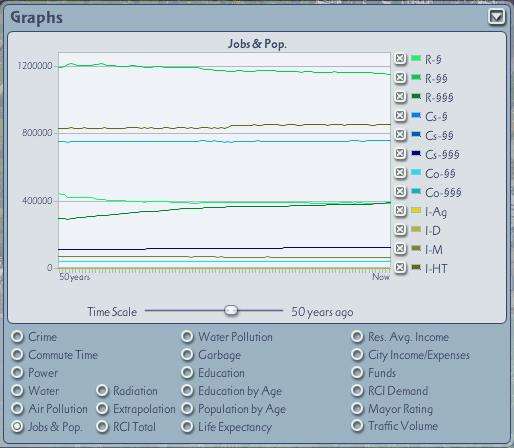Screen dimensions: 514x448
Task: Choose the Traffic Volume graph option
Action: (357, 426)
